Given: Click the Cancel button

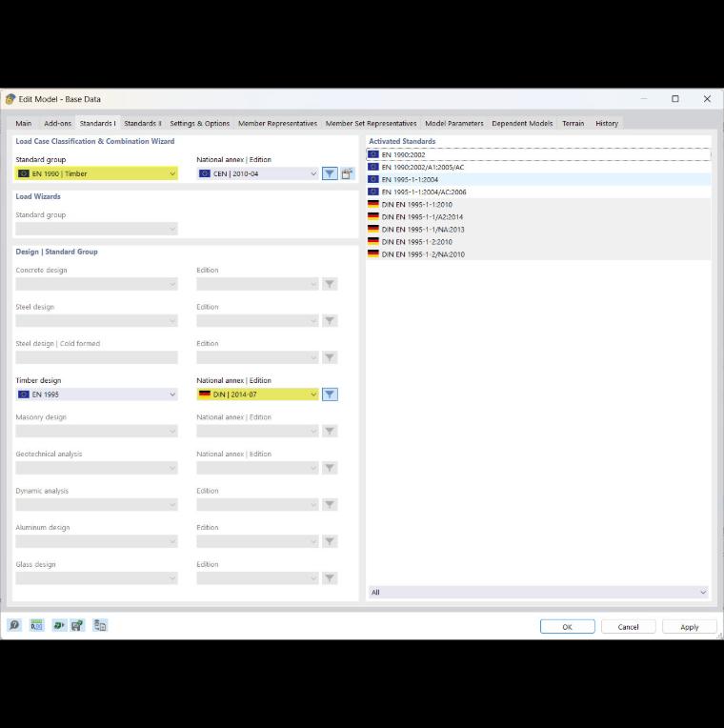Looking at the screenshot, I should (628, 627).
